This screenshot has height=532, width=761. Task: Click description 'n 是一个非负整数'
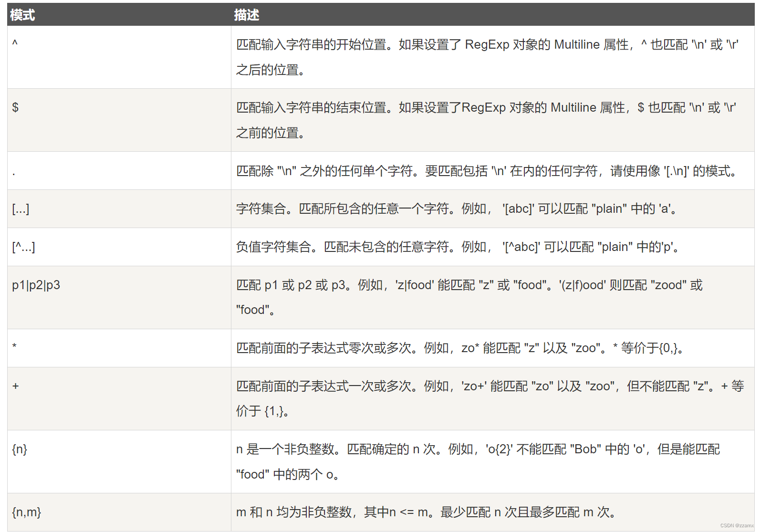493,462
